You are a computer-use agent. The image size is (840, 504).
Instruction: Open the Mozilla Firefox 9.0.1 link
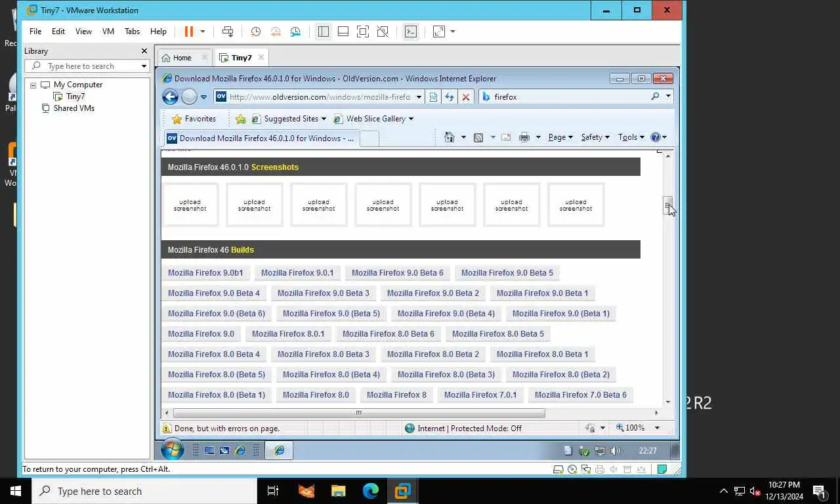[x=297, y=273]
